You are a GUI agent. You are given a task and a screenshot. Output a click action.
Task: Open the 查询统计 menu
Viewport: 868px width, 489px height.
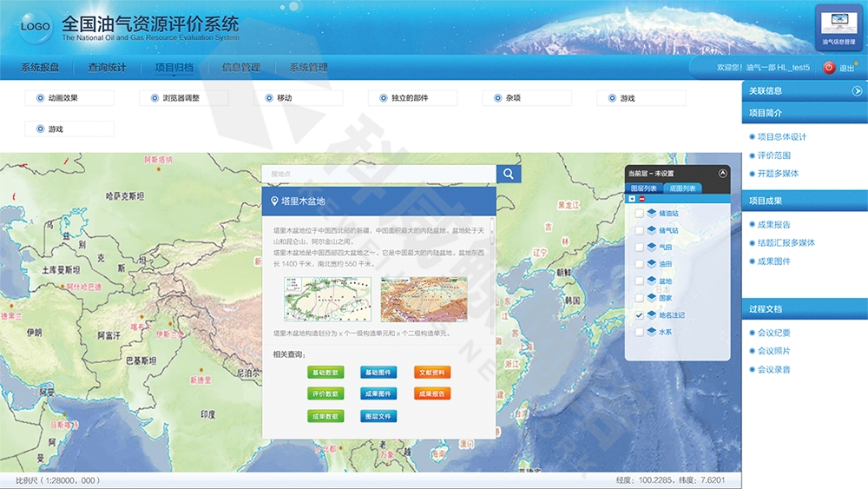pos(108,68)
